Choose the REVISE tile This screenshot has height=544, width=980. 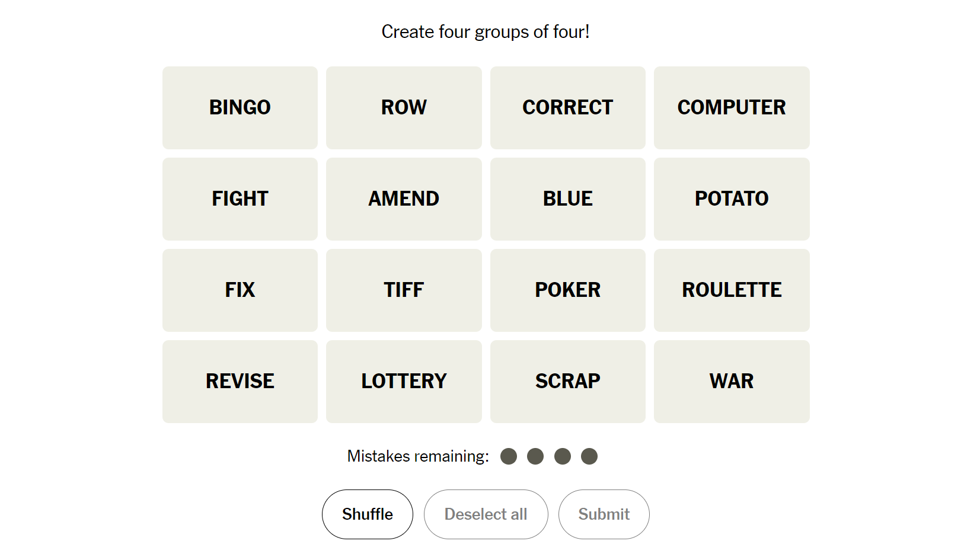point(240,382)
